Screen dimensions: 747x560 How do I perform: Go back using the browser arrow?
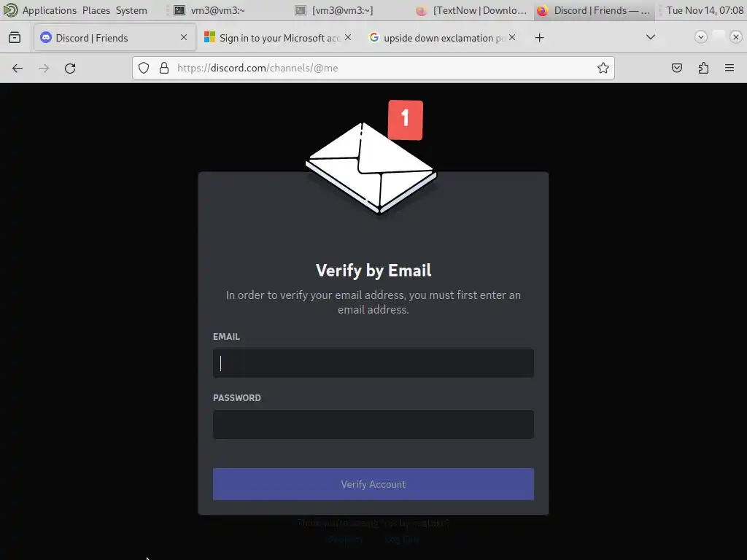coord(18,68)
